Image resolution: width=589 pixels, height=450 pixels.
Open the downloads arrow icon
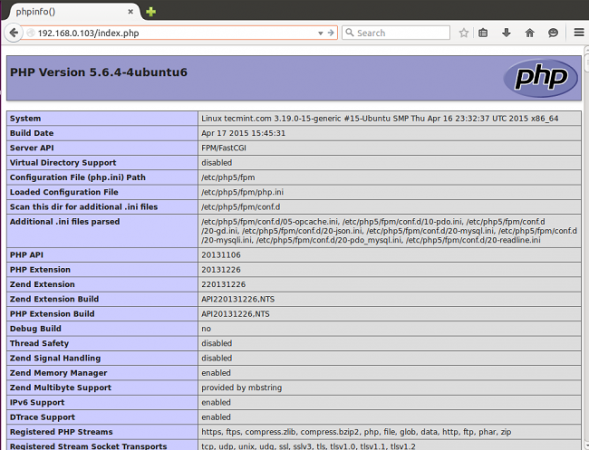coord(506,33)
